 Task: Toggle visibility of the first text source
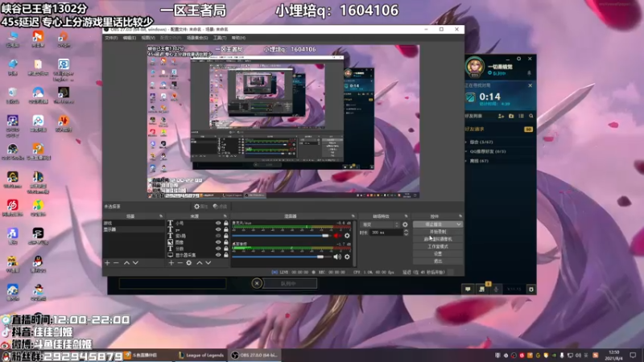(218, 224)
